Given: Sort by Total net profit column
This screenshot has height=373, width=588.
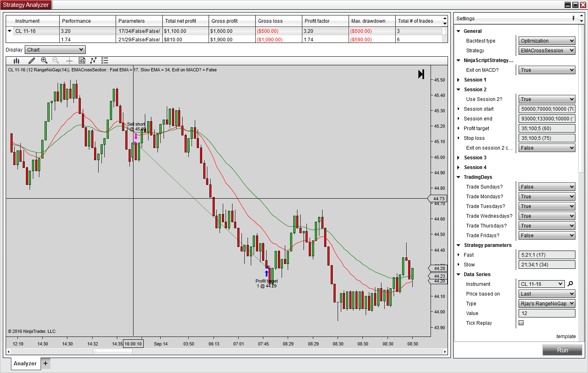Looking at the screenshot, I should tap(186, 21).
